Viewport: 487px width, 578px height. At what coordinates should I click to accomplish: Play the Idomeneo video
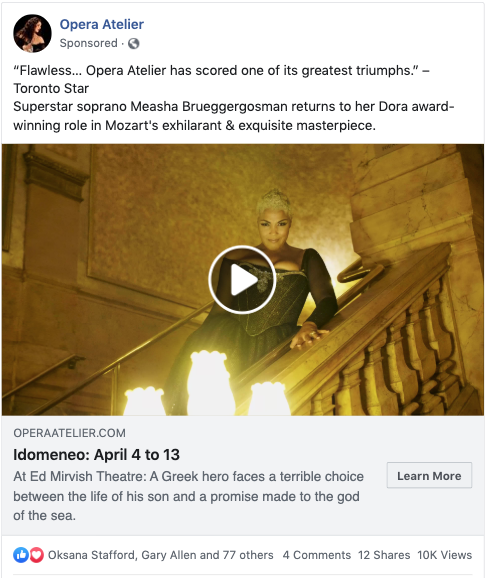243,280
